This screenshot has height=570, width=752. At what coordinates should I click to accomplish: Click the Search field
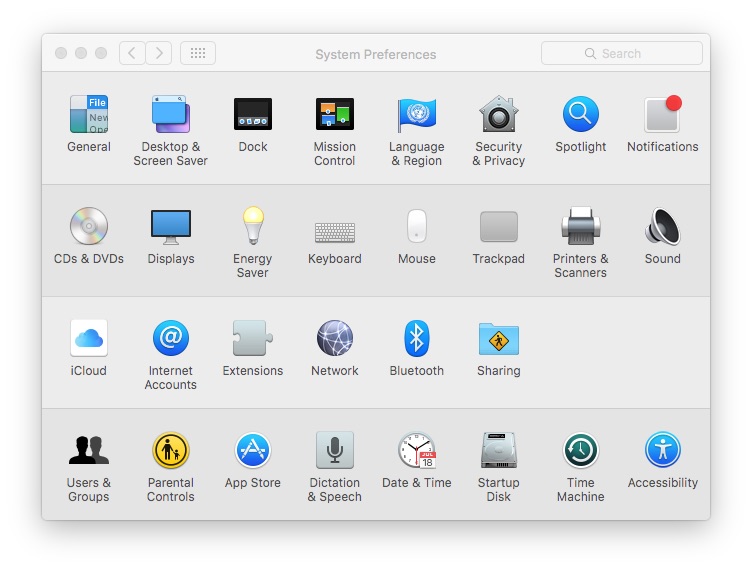point(622,53)
